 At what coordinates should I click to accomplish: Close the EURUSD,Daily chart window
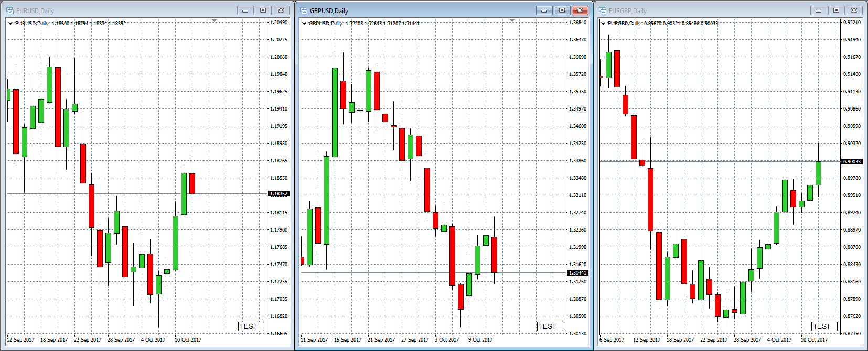point(281,10)
